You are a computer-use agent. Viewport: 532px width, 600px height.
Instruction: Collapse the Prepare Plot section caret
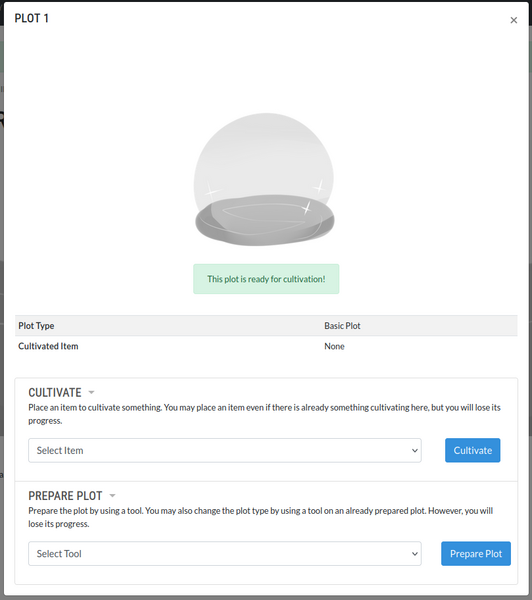112,496
